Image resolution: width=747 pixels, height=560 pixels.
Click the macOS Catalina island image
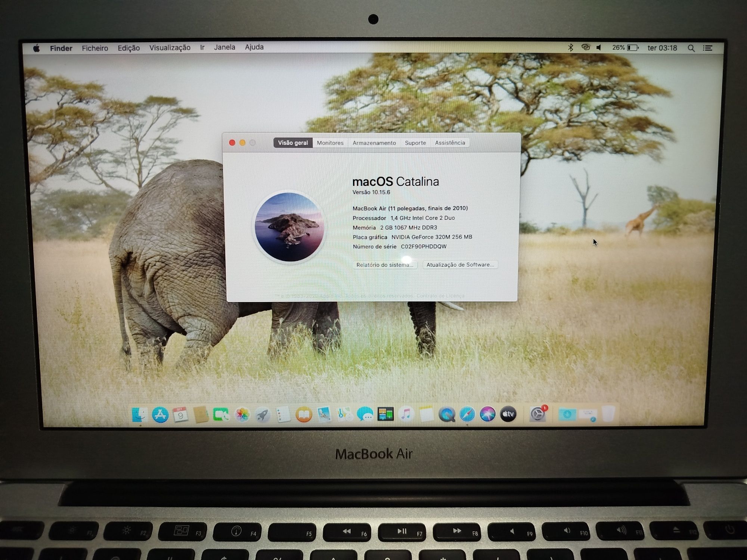coord(289,227)
